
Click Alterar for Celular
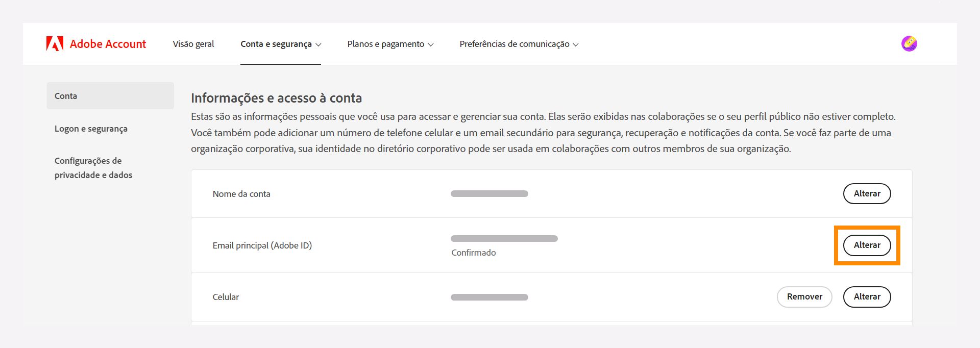point(867,296)
